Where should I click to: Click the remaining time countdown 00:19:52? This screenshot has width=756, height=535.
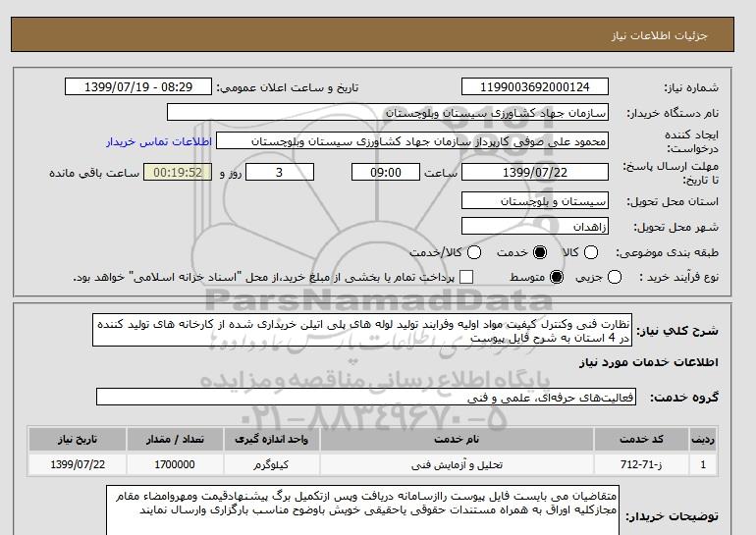[x=178, y=172]
